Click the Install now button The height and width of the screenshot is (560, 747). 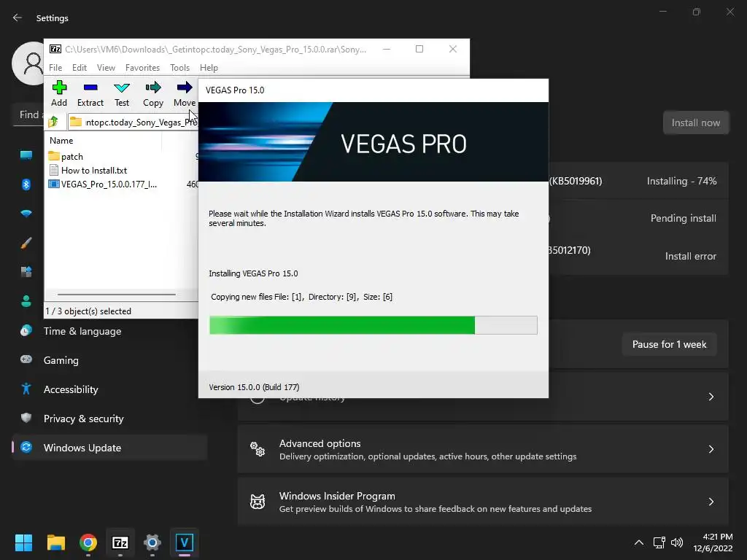(695, 122)
